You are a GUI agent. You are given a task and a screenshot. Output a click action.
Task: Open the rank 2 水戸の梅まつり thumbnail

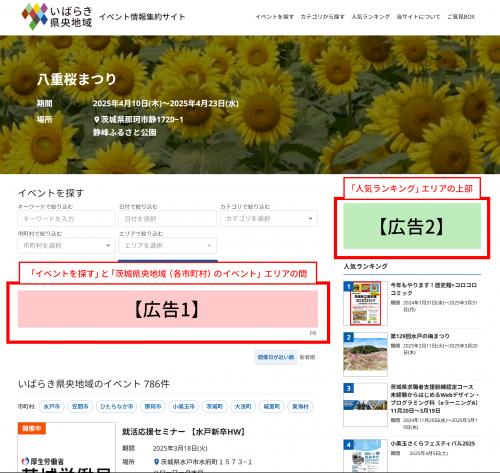[365, 354]
